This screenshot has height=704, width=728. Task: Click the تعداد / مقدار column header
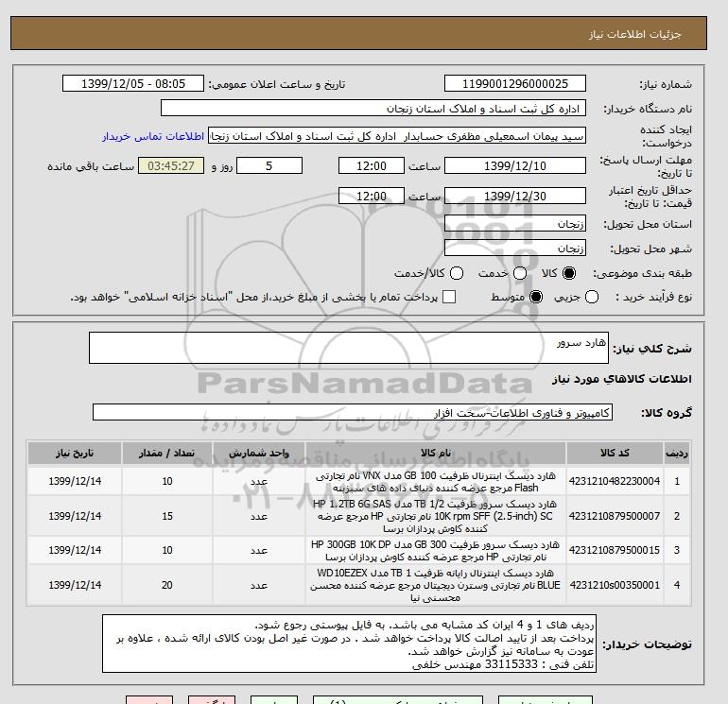point(167,453)
